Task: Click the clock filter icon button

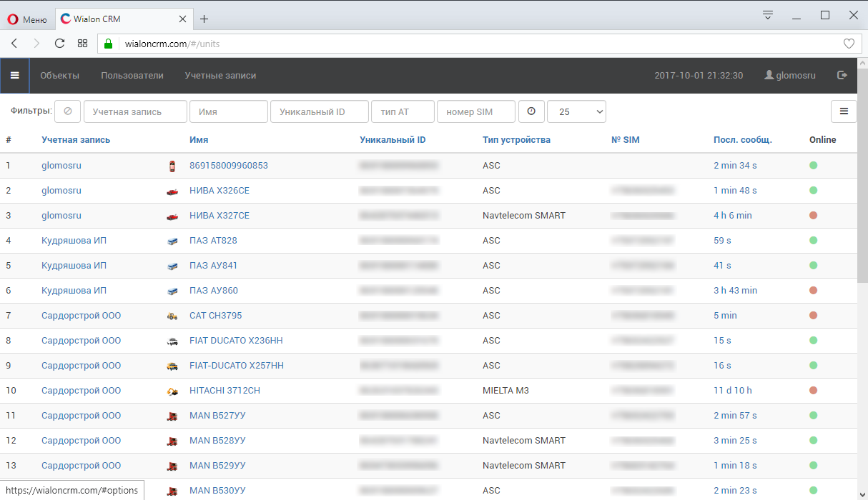Action: click(531, 111)
